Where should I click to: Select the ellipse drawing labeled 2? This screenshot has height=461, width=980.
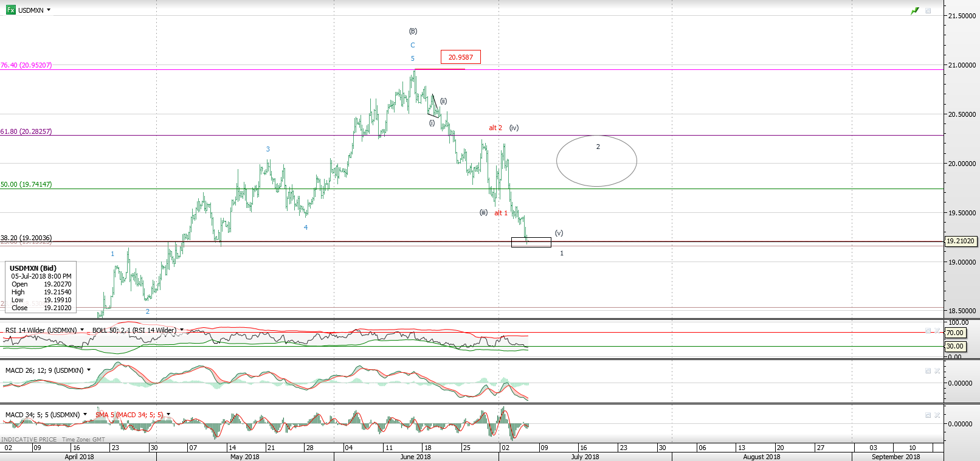[x=596, y=161]
